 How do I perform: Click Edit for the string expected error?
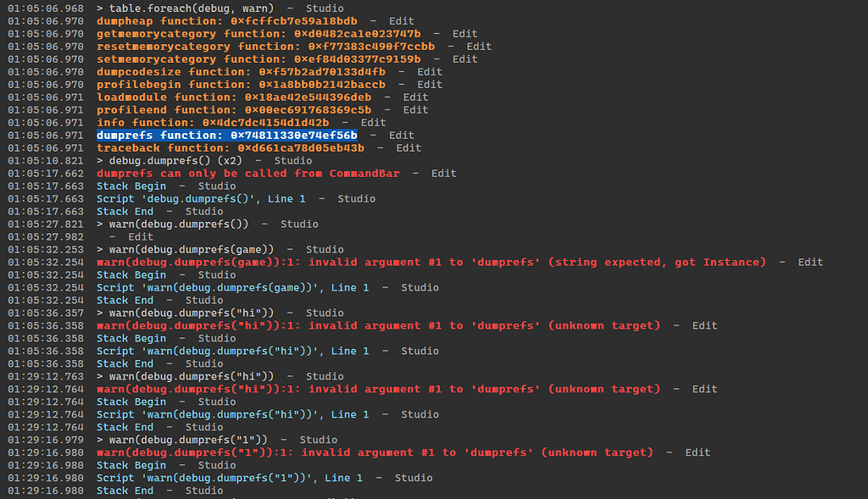pos(810,262)
